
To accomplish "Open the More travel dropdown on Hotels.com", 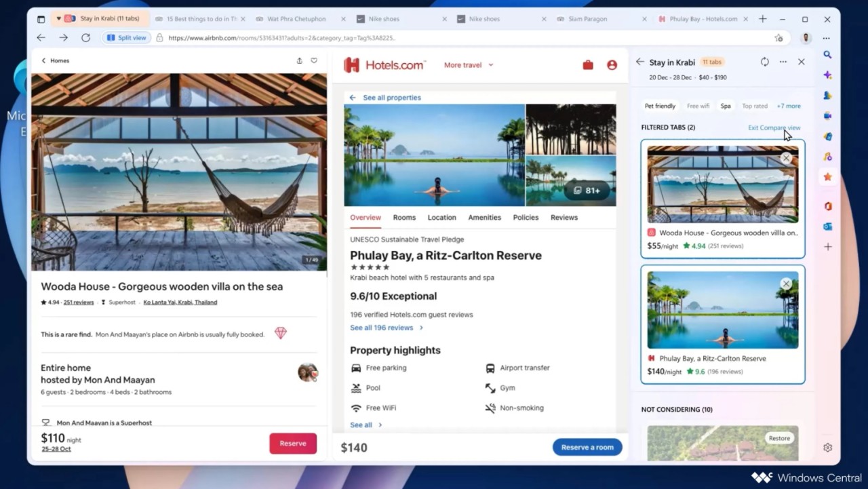I will 468,64.
